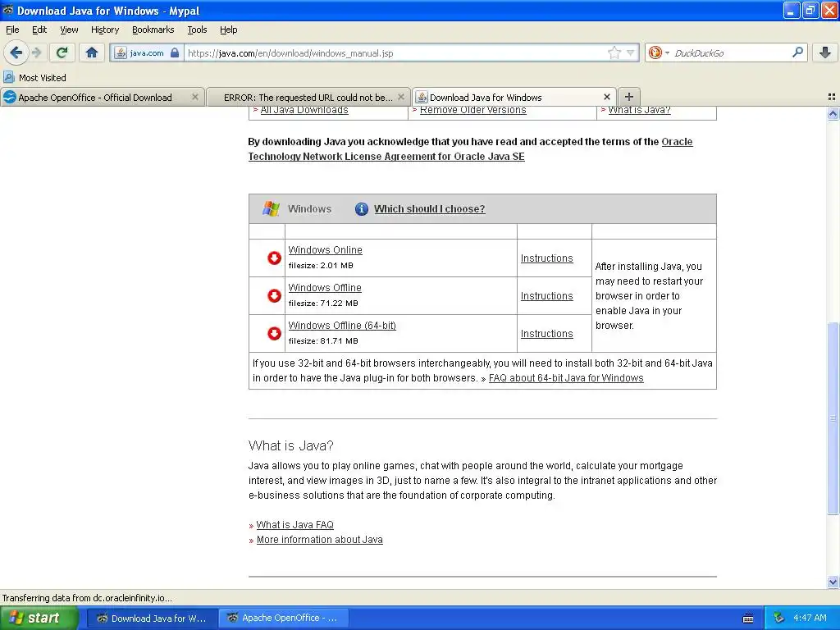Click the filesize: 81.71 MB text
This screenshot has width=840, height=630.
tap(323, 341)
